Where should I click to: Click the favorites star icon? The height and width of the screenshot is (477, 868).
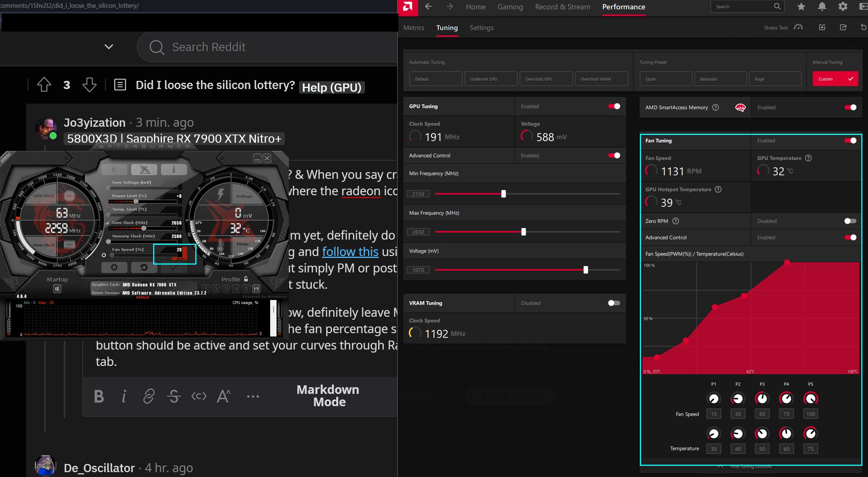point(801,7)
